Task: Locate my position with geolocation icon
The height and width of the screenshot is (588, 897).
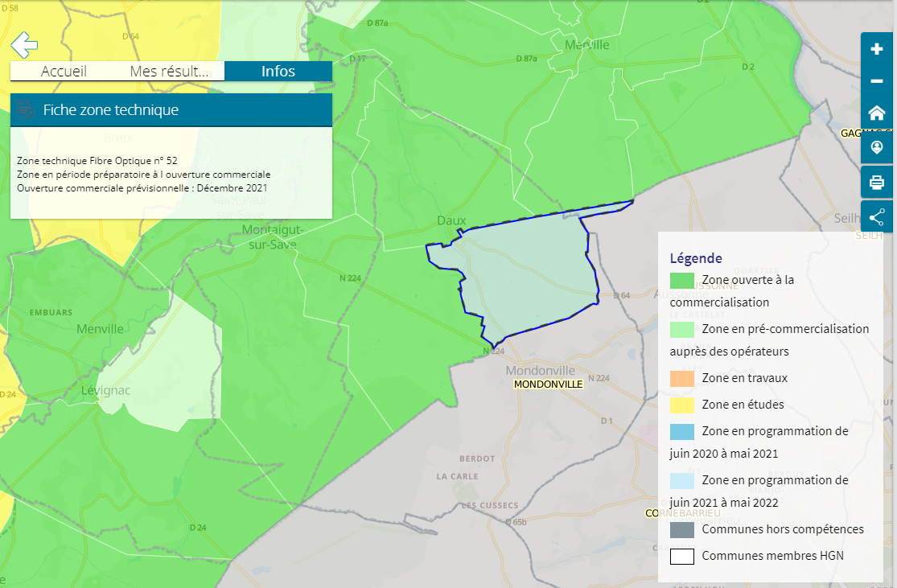Action: 877,147
